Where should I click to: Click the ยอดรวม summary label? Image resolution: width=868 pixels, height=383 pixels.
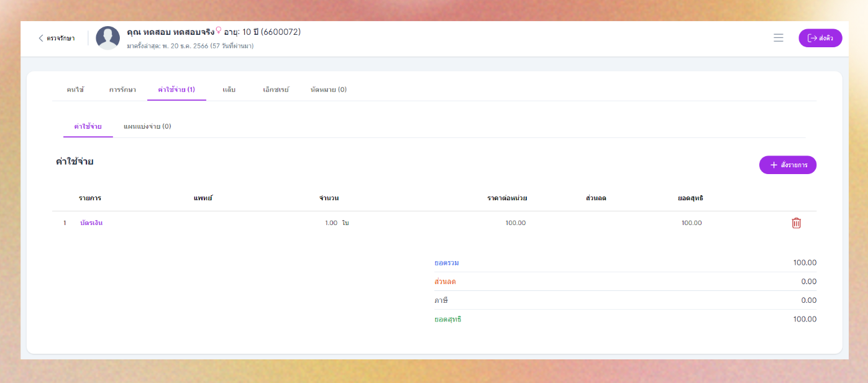(x=447, y=263)
